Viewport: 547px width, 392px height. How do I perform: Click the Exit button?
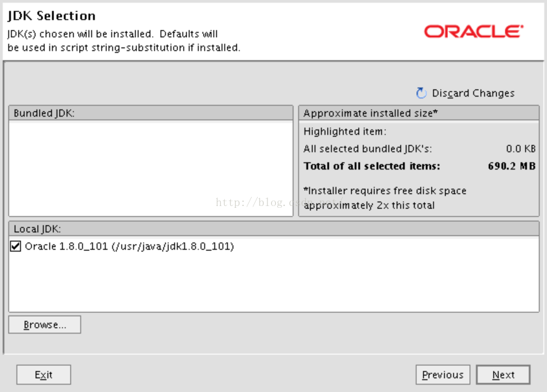click(x=44, y=375)
